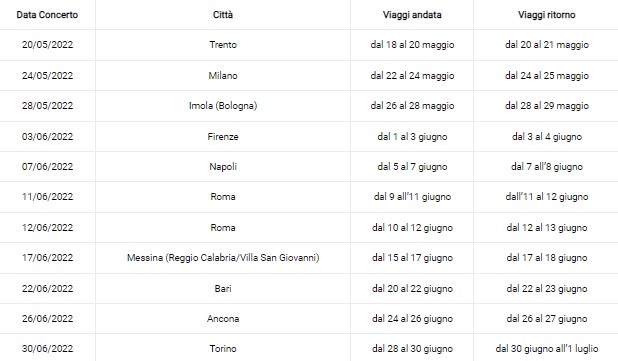Select the Imola (Bologna) city cell
This screenshot has height=361, width=618.
point(223,106)
